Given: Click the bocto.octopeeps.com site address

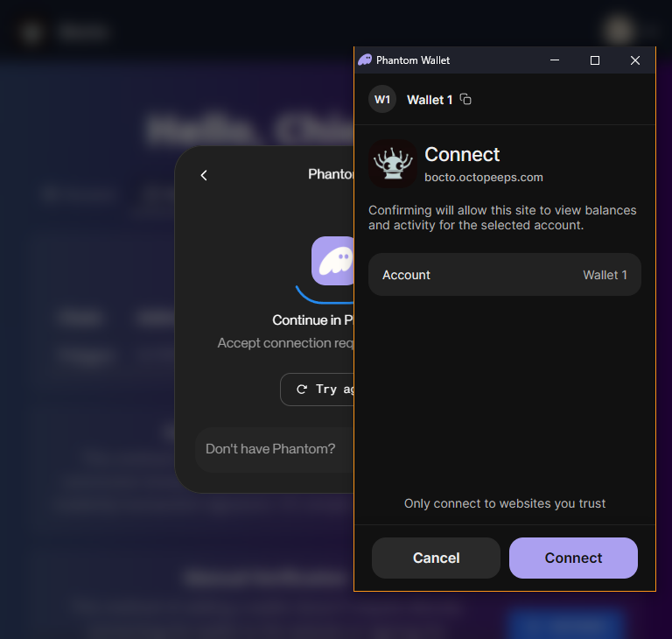Looking at the screenshot, I should 483,178.
